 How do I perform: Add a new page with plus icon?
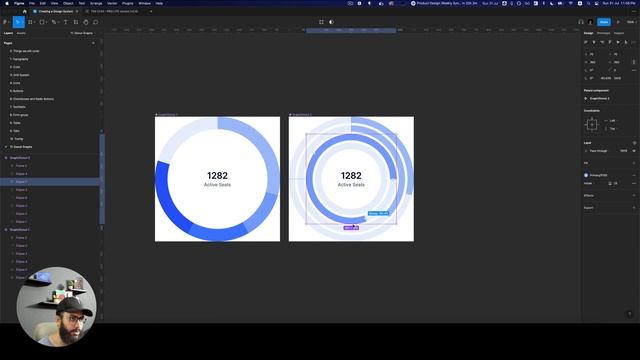(93, 43)
